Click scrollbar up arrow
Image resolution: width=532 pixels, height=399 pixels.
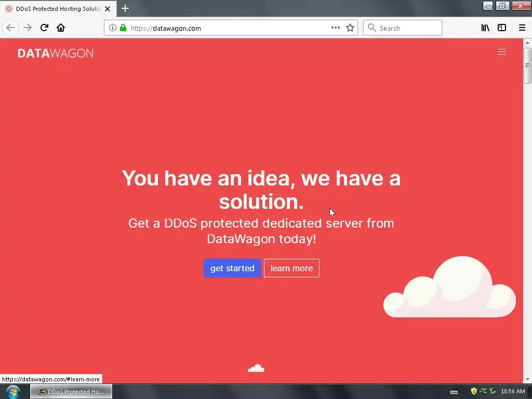pos(527,43)
